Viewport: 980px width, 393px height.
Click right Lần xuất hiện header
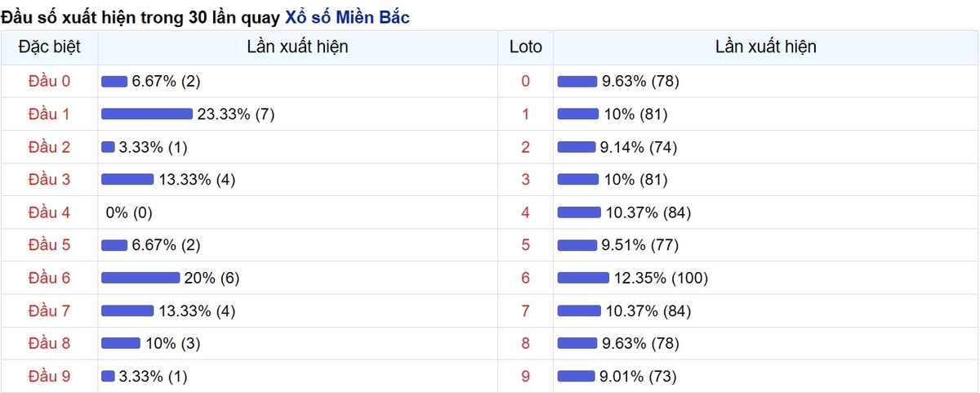(766, 47)
